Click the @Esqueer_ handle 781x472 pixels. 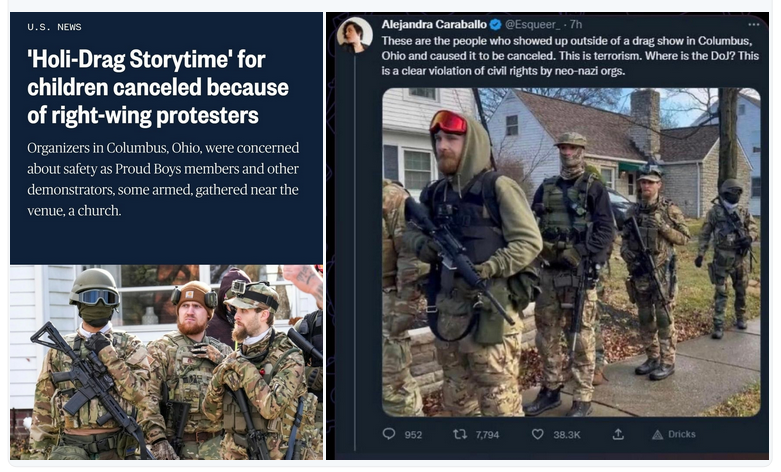tap(532, 24)
